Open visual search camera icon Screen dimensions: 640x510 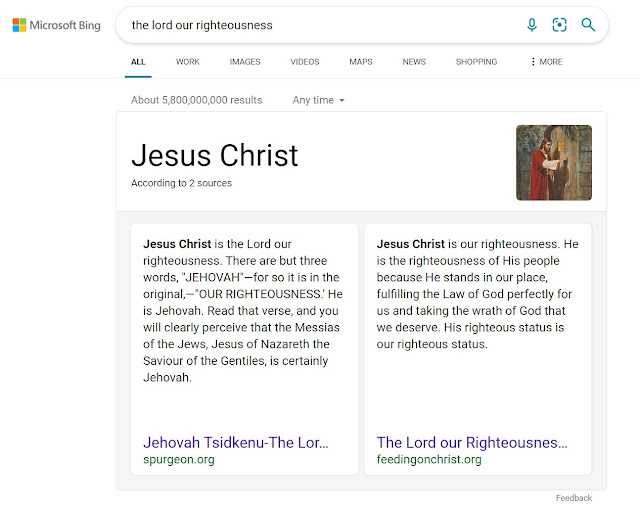(559, 25)
